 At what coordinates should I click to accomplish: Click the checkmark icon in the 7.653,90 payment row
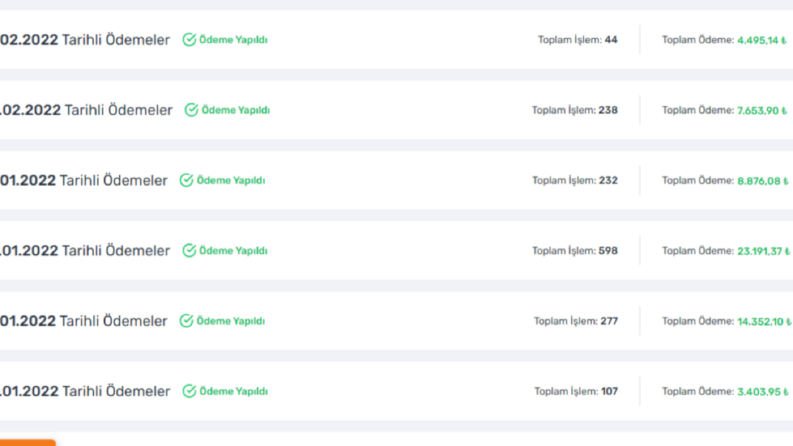[191, 110]
